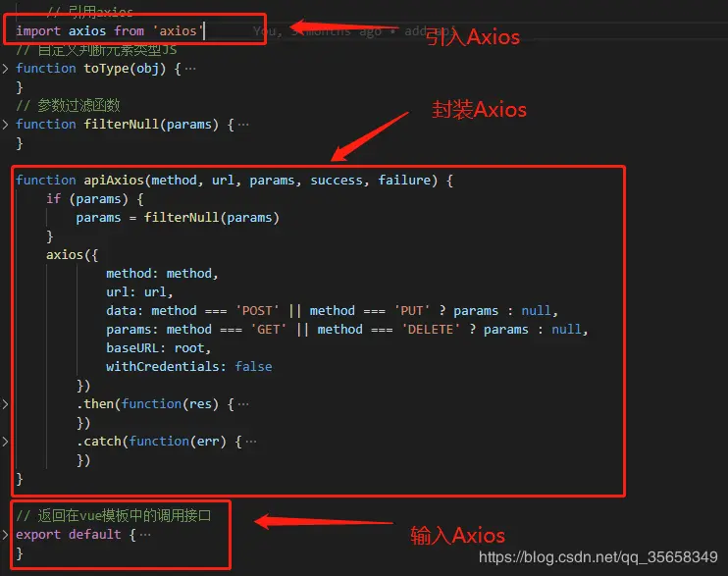
Task: Click the null value on the data line
Action: 536,311
